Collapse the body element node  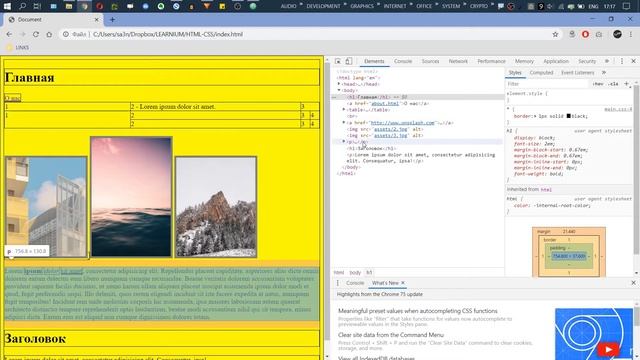(x=339, y=90)
